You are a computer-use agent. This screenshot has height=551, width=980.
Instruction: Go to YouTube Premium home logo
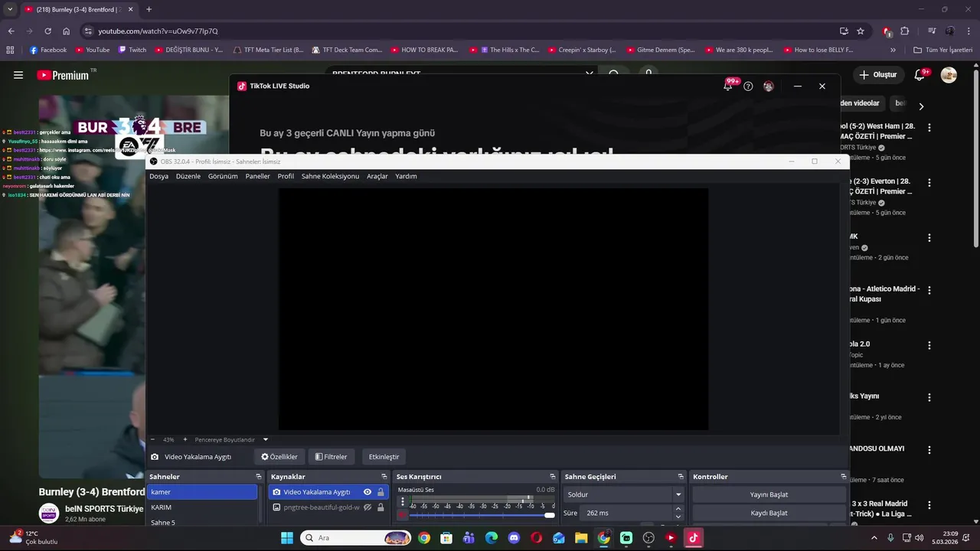(63, 75)
